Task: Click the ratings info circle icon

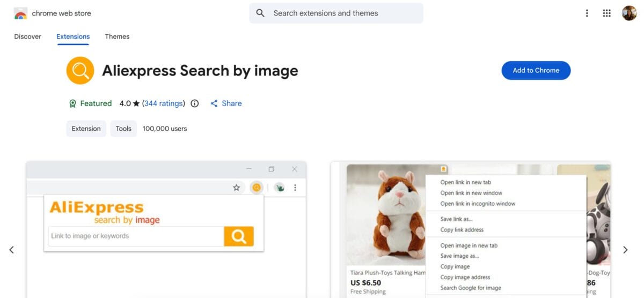Action: tap(195, 103)
